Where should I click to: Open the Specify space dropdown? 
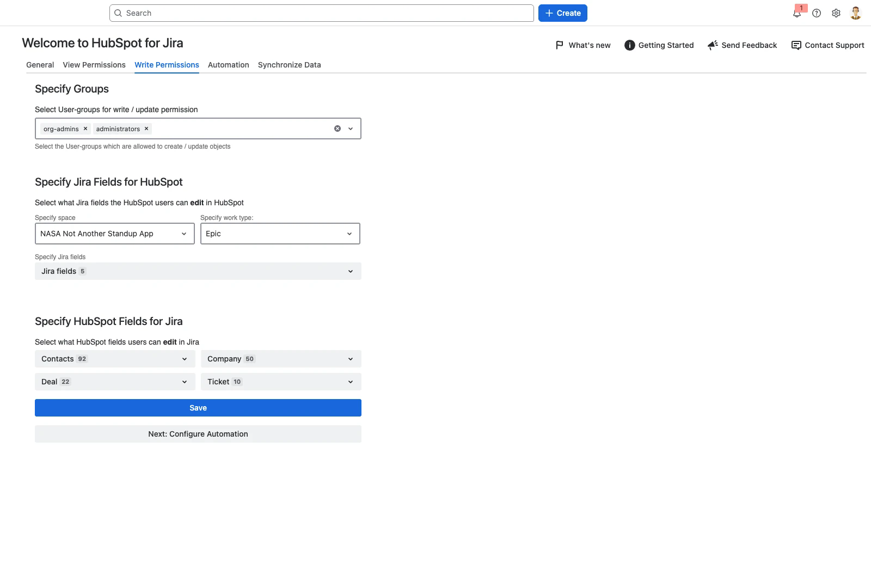pyautogui.click(x=115, y=234)
